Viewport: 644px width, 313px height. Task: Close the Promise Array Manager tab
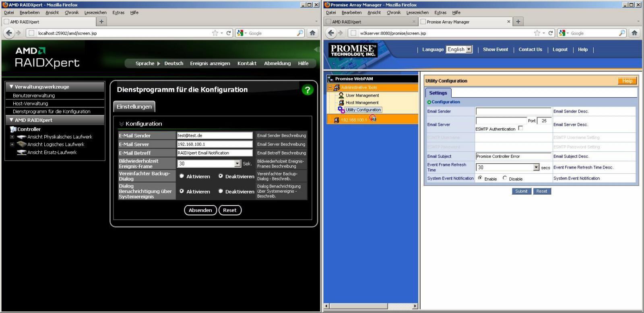click(509, 22)
